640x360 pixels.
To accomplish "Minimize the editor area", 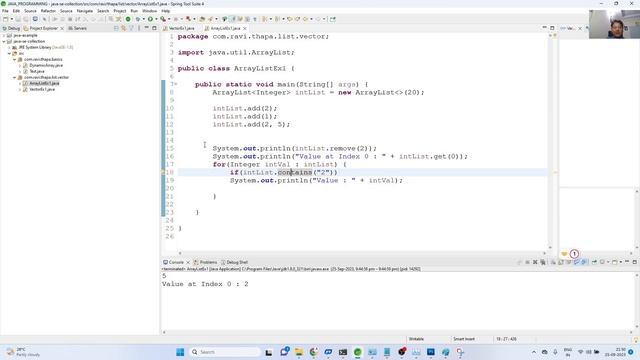I will click(x=544, y=28).
